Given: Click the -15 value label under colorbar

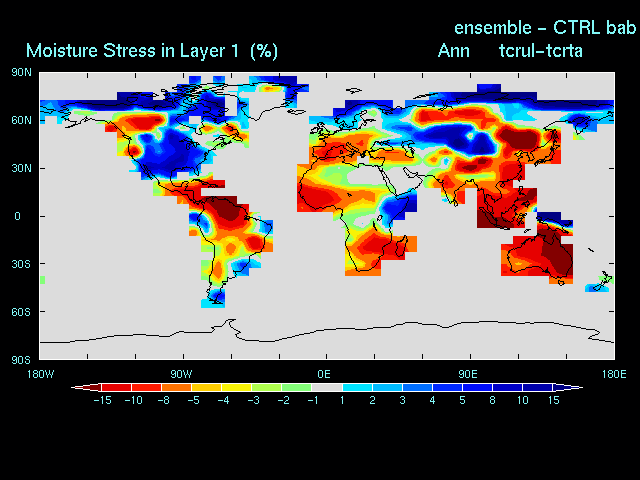Looking at the screenshot, I should (x=100, y=400).
